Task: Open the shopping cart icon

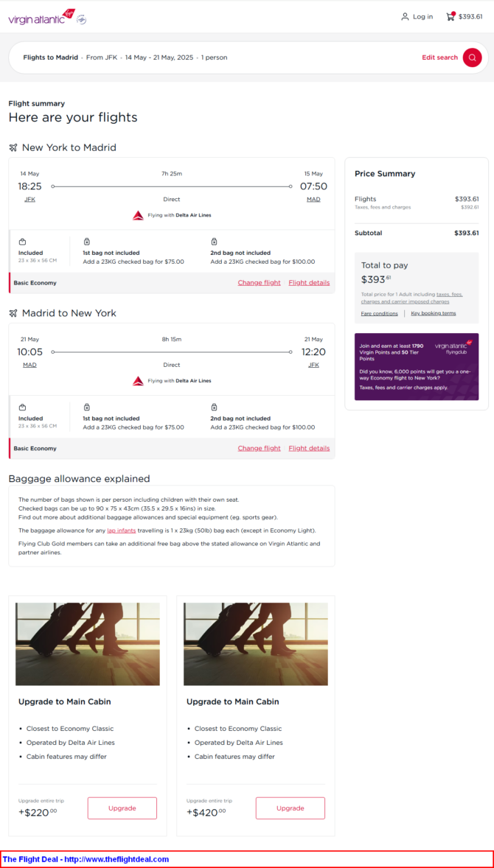Action: pos(450,16)
